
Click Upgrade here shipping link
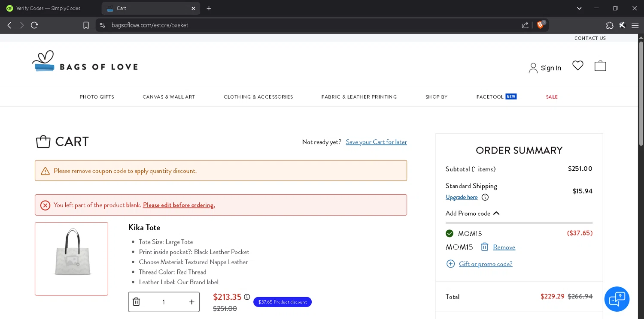pyautogui.click(x=462, y=197)
